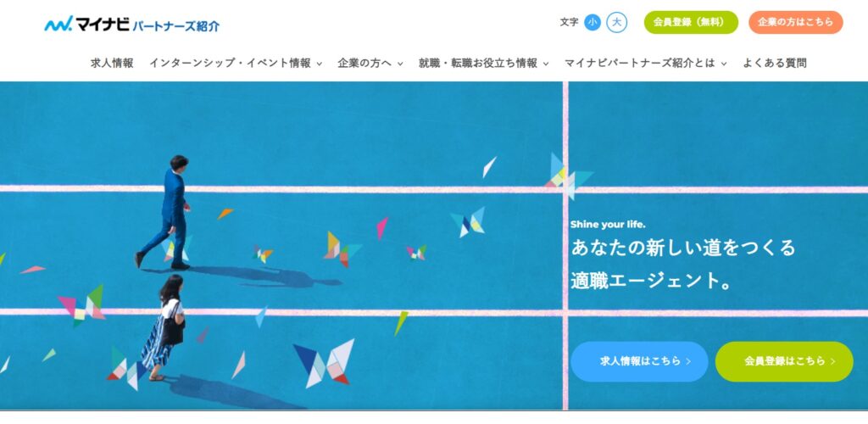Screen dimensions: 868x424
Task: Select small text size 小 button
Action: pos(593,22)
